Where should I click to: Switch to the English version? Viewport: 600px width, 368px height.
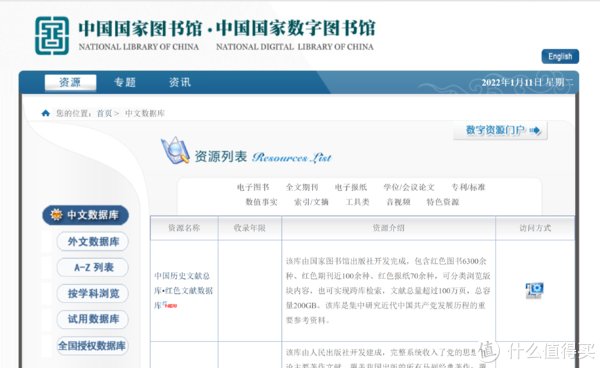point(560,57)
